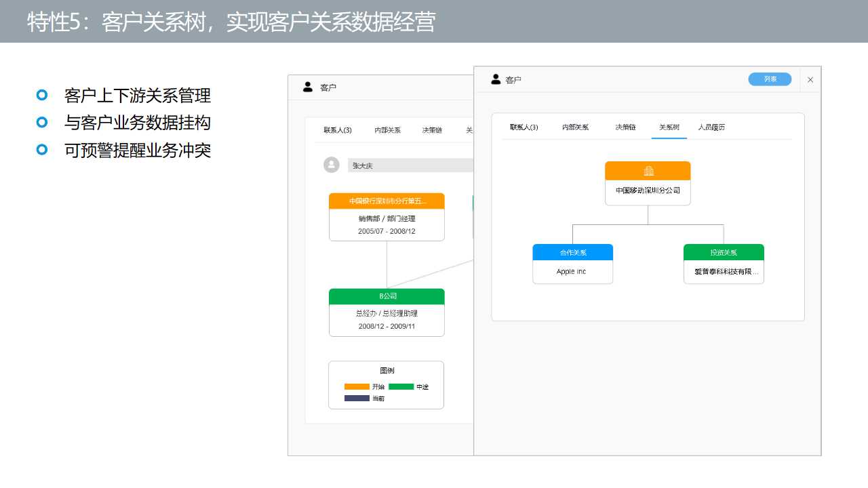Select 联系人(3) tab in front panel

[x=524, y=127]
